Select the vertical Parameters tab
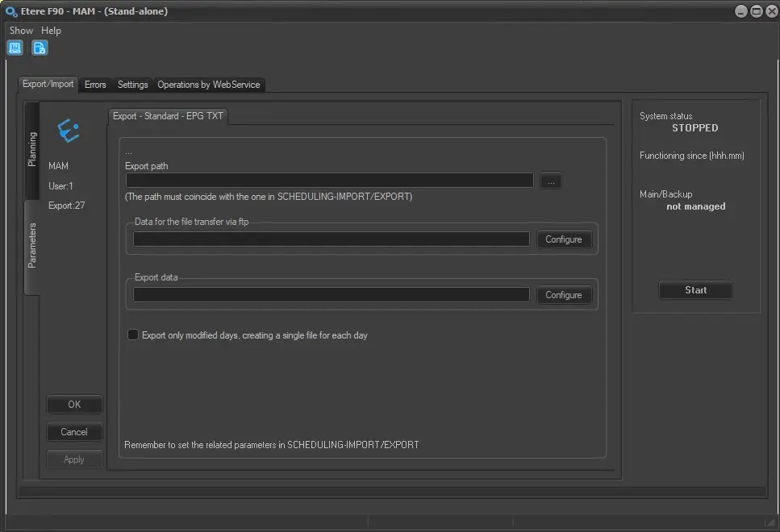Screen dimensions: 780x532 [32, 246]
